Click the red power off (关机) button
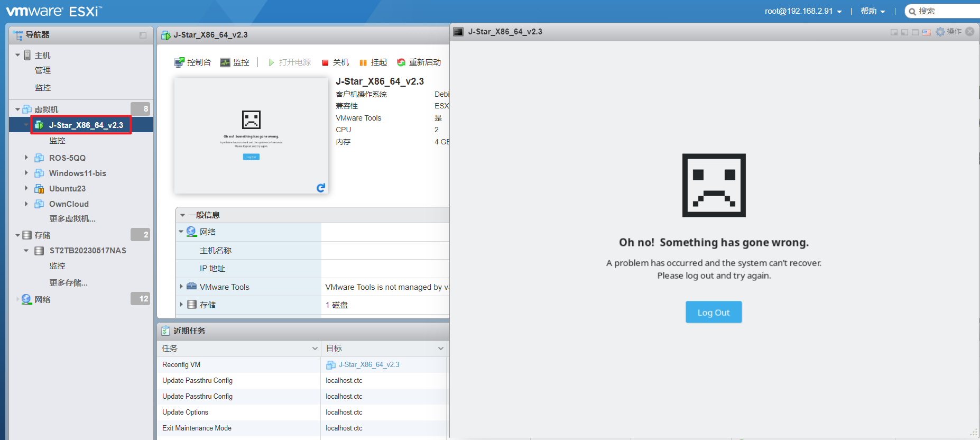 coord(336,62)
